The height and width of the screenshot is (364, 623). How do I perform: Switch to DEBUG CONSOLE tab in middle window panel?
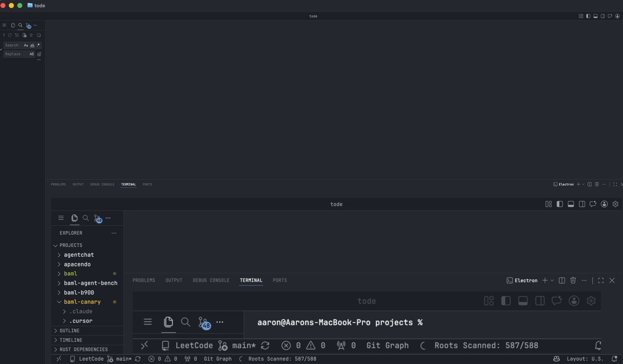pyautogui.click(x=211, y=281)
